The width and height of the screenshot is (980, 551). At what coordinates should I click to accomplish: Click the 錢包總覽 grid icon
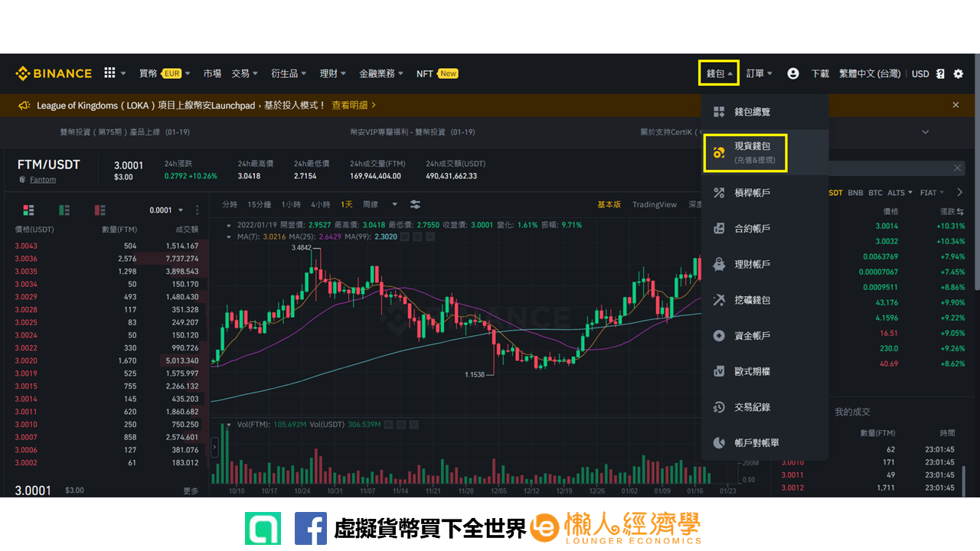719,112
